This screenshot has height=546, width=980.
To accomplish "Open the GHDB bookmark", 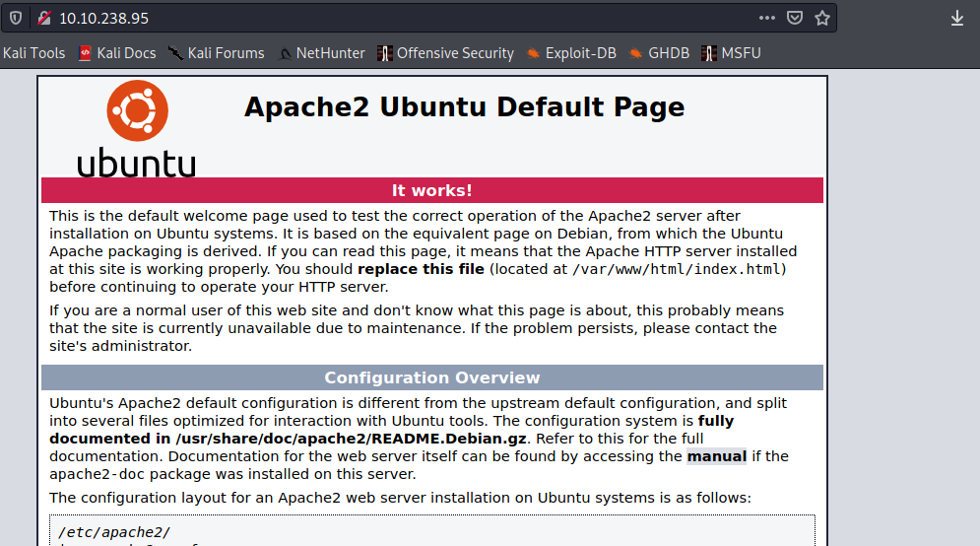I will click(659, 53).
